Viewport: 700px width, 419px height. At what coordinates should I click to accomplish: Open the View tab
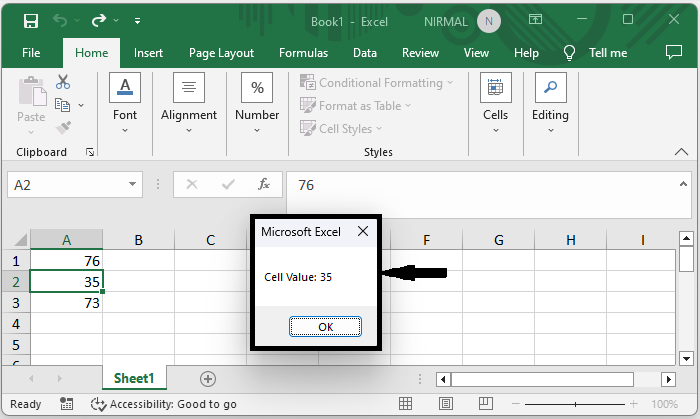pyautogui.click(x=476, y=53)
